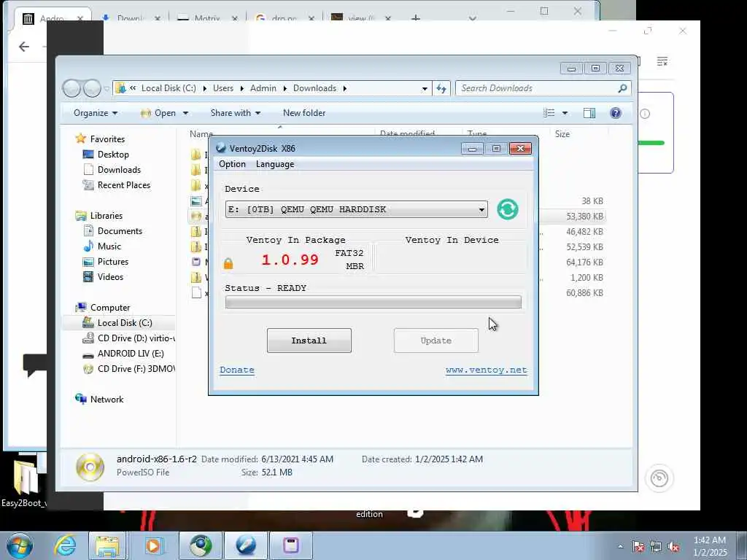Select Local Disk (C:) in tree
The height and width of the screenshot is (560, 747).
(x=125, y=323)
